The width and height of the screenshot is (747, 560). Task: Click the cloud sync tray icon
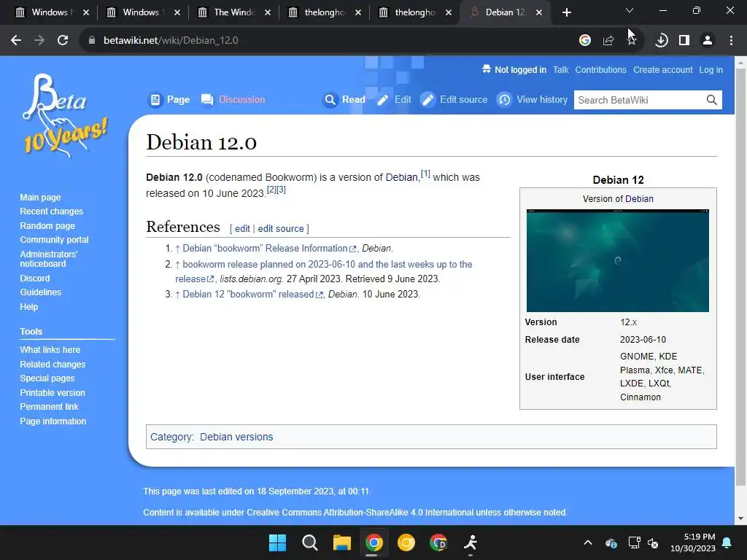[x=611, y=542]
